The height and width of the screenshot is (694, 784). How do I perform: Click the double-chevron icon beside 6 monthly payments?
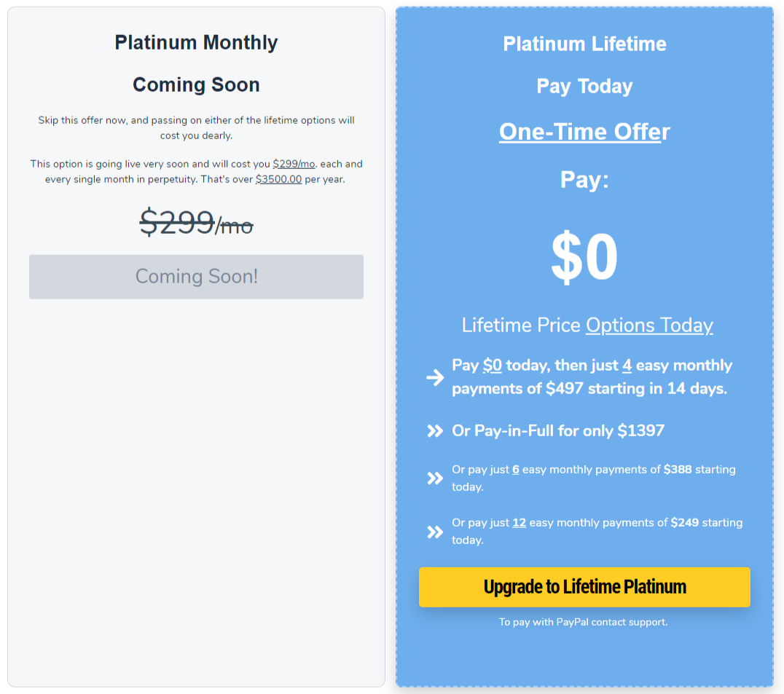point(435,478)
